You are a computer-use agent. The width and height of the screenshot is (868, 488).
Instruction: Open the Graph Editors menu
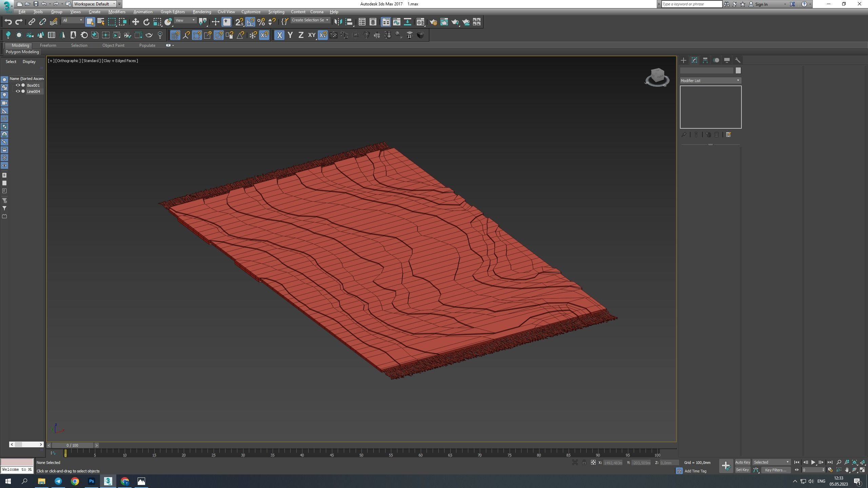point(173,12)
